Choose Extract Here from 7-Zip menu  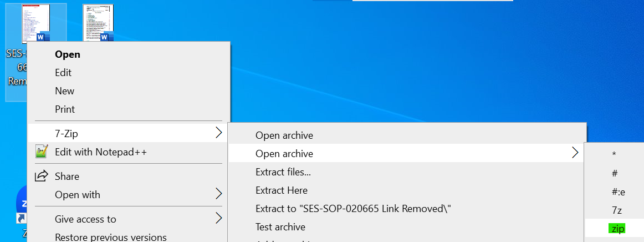[281, 190]
